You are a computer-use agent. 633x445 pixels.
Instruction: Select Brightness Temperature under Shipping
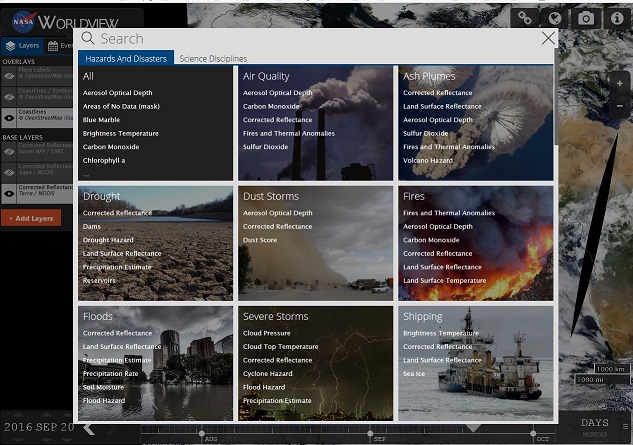[x=440, y=333]
